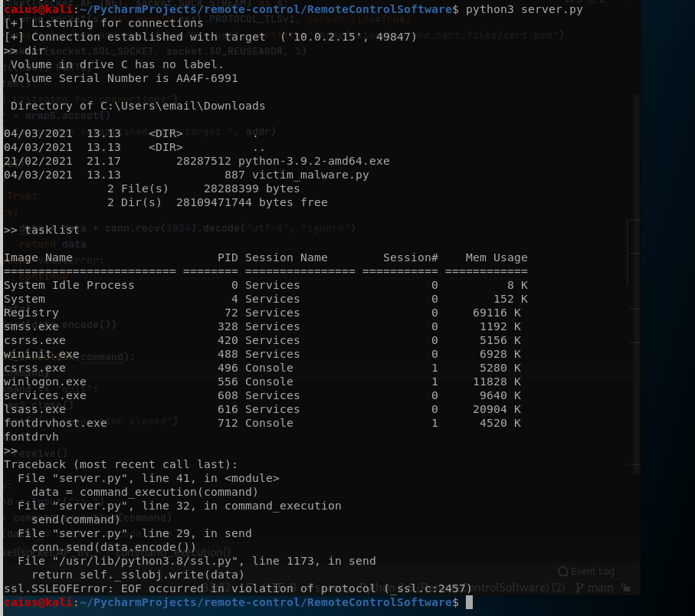The height and width of the screenshot is (616, 695).
Task: Select python-3.9.2-amd64.exe in the directory listing
Action: click(314, 161)
